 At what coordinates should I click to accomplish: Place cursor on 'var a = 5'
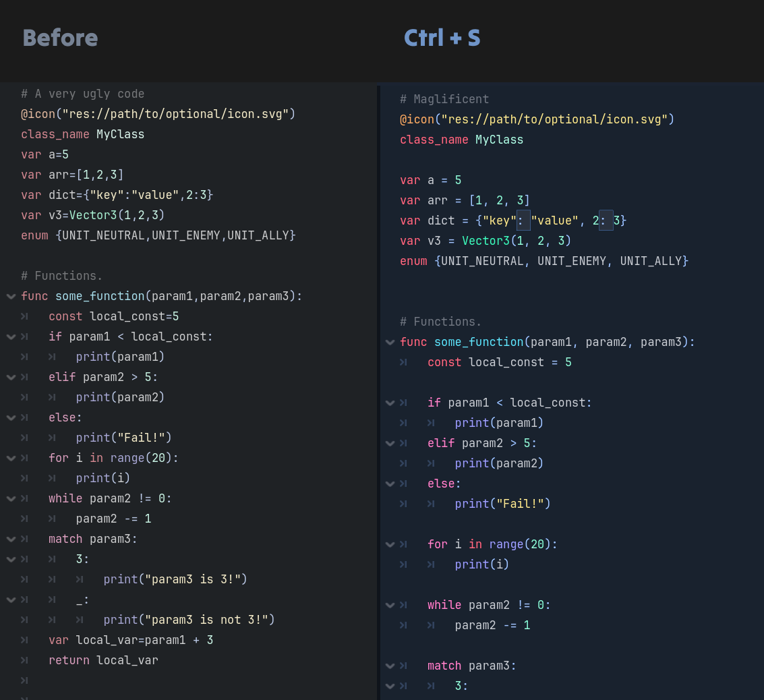[x=431, y=180]
